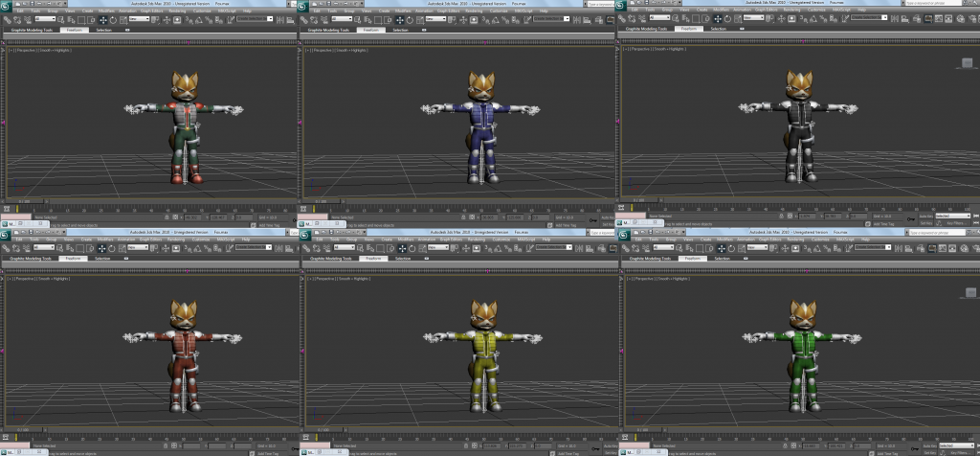Image resolution: width=980 pixels, height=456 pixels.
Task: Toggle Graphite Modeling Tools button, black suit window
Action: tap(928, 19)
